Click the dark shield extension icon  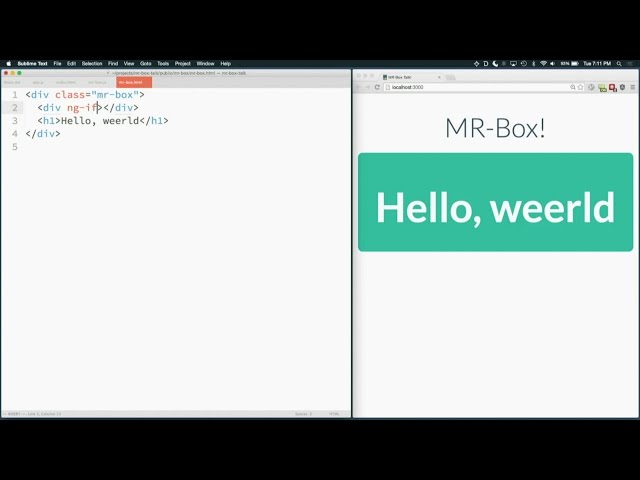[x=622, y=87]
